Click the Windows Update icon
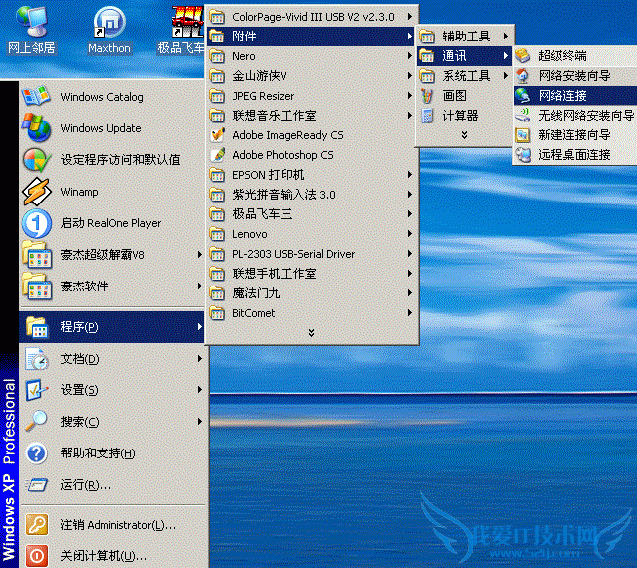Viewport: 637px width, 568px height. coord(37,128)
